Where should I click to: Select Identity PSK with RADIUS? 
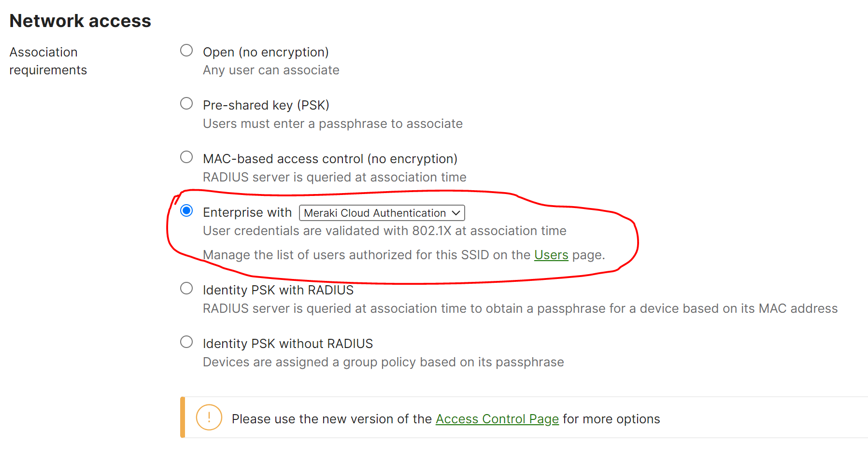186,288
